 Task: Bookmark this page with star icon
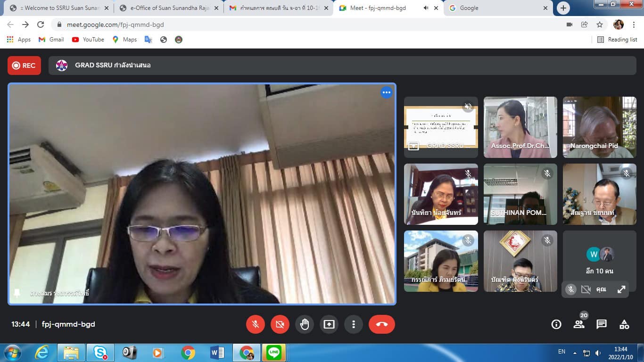coord(600,25)
